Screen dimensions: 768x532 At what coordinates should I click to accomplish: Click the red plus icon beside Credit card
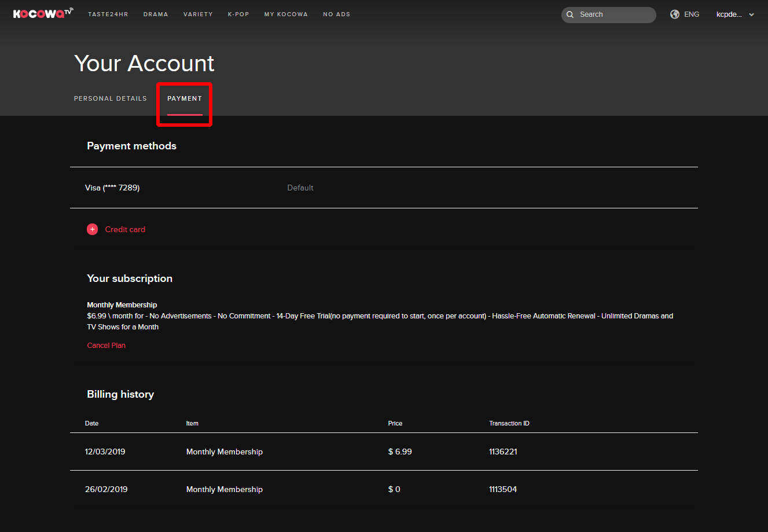(93, 229)
